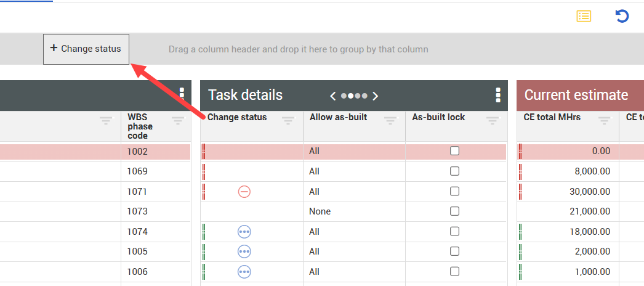Go to next Task details column page
The width and height of the screenshot is (644, 286).
point(376,96)
